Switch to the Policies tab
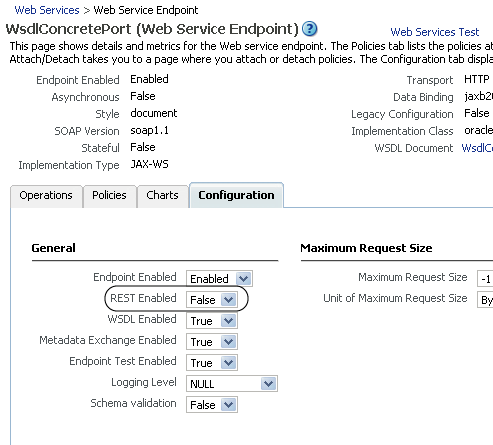493x445 pixels. tap(109, 196)
